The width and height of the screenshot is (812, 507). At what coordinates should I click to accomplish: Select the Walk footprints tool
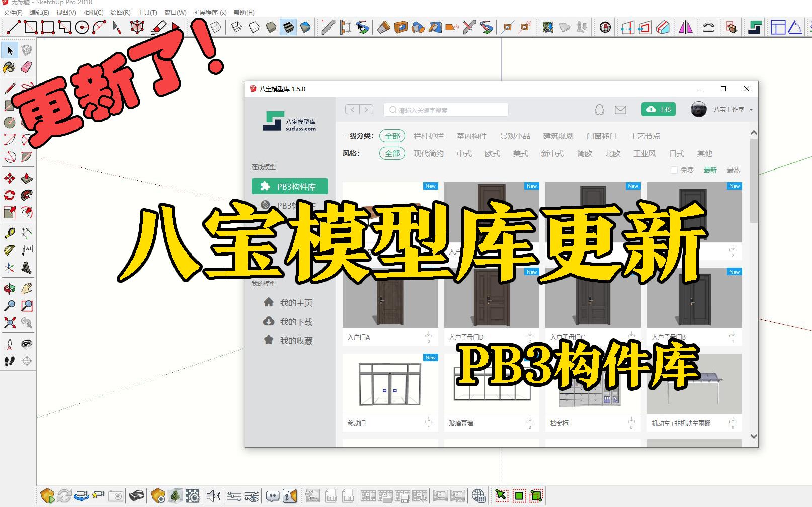[10, 361]
